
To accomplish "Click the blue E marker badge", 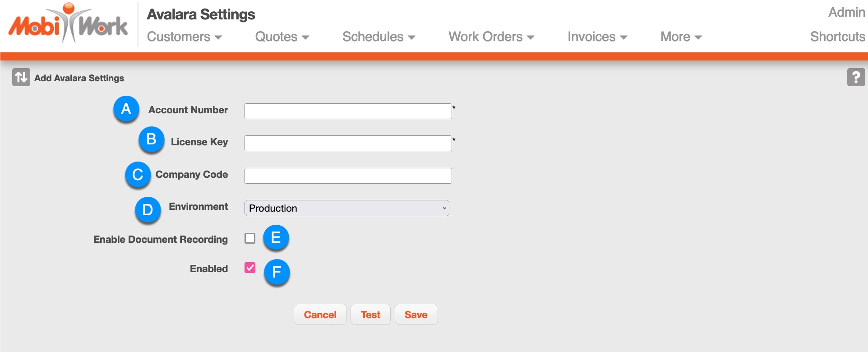I will click(276, 238).
